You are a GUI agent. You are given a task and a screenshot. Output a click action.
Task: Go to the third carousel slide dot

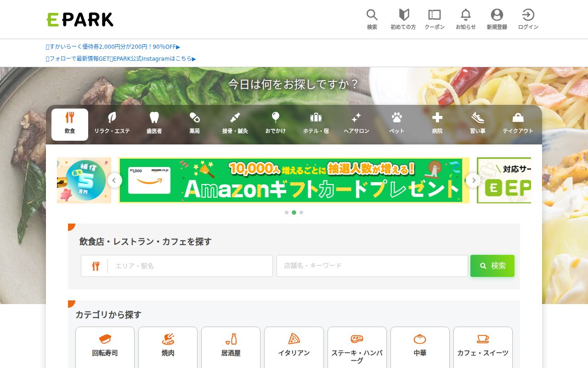coord(301,213)
